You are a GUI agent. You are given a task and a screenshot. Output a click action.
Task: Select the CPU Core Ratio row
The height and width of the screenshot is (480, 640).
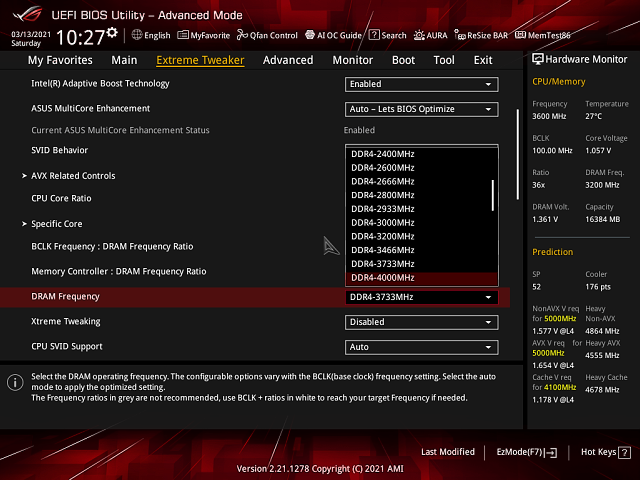pyautogui.click(x=61, y=198)
